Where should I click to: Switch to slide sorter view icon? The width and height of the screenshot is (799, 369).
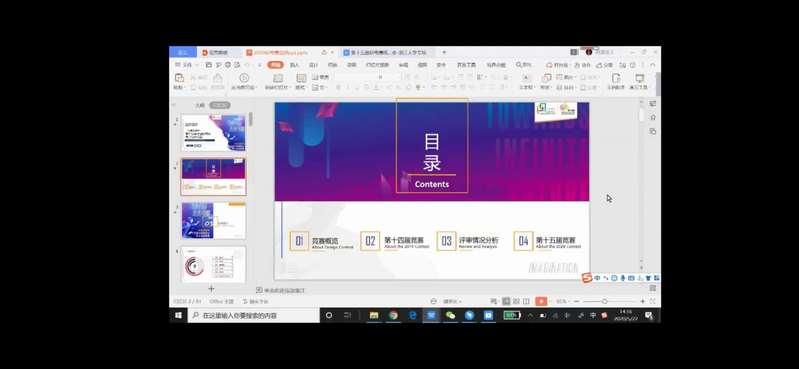tap(516, 301)
